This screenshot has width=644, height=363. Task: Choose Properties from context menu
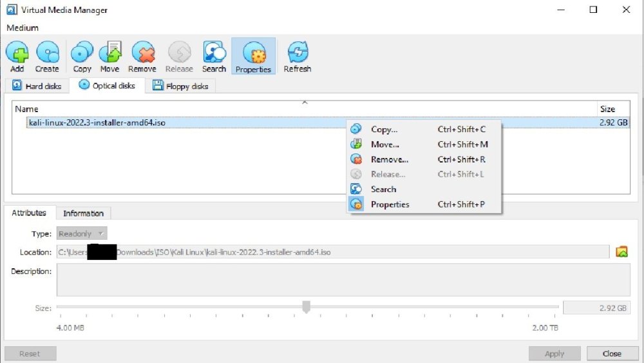[x=424, y=204]
